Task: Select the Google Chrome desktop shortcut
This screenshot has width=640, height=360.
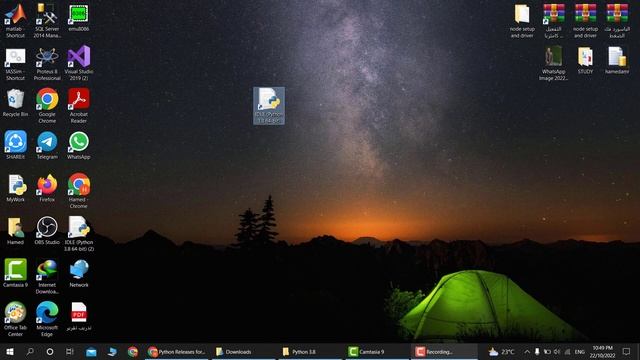Action: coord(47,106)
